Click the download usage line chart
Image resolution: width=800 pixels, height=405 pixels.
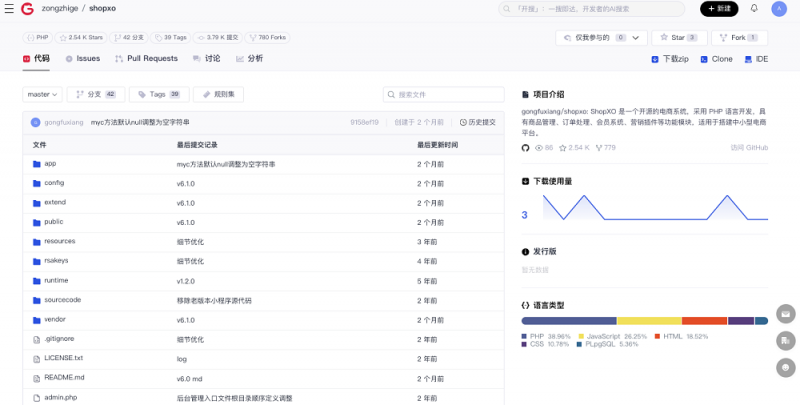pyautogui.click(x=655, y=208)
